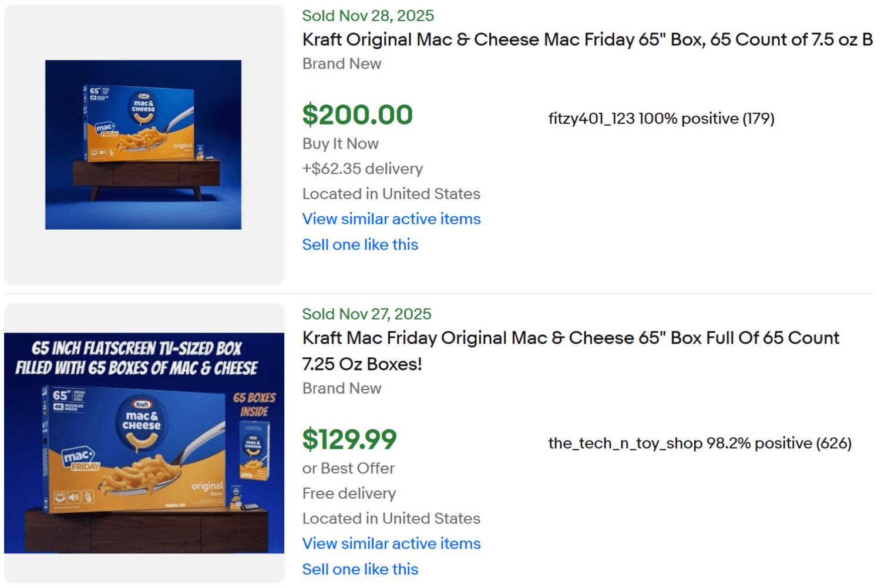
Task: Click the or Best Offer text
Action: 348,468
